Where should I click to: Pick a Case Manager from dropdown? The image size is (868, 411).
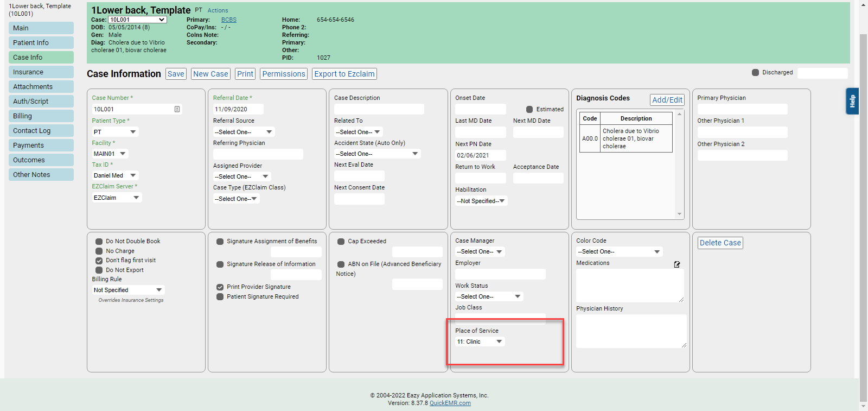(480, 251)
